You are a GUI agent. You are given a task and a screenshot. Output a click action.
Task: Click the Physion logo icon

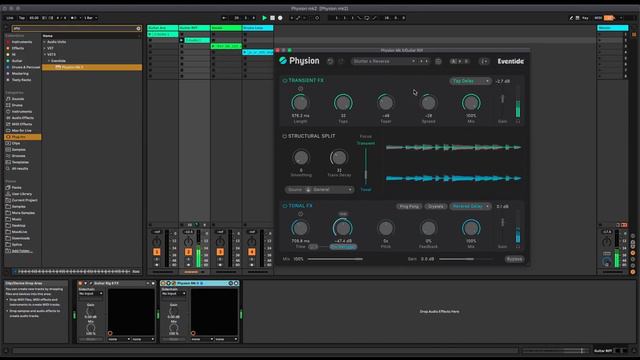click(x=283, y=61)
